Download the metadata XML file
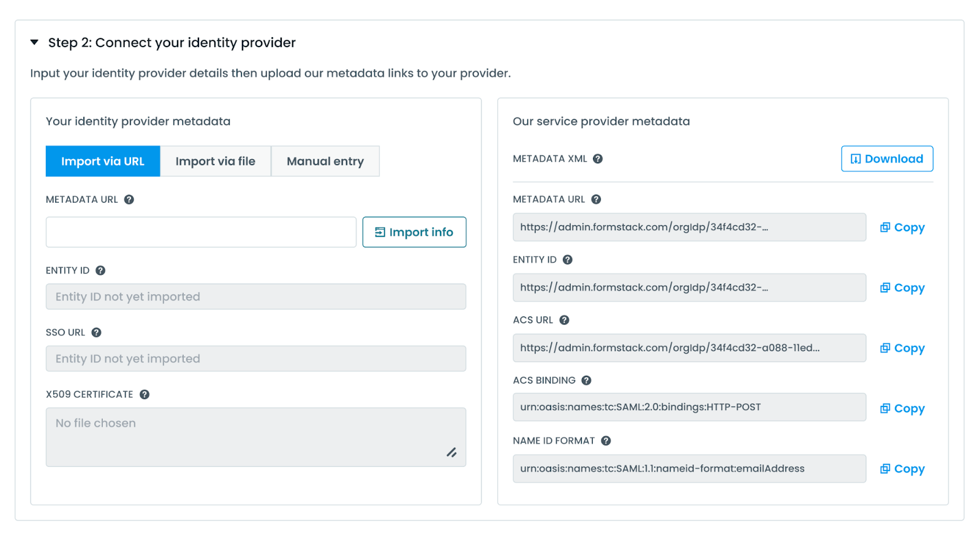This screenshot has width=980, height=541. 886,159
